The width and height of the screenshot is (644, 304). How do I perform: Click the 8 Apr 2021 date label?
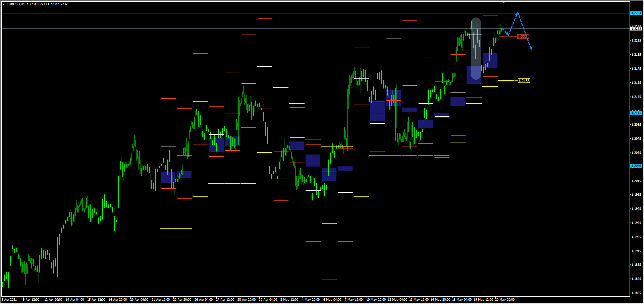tap(9, 300)
